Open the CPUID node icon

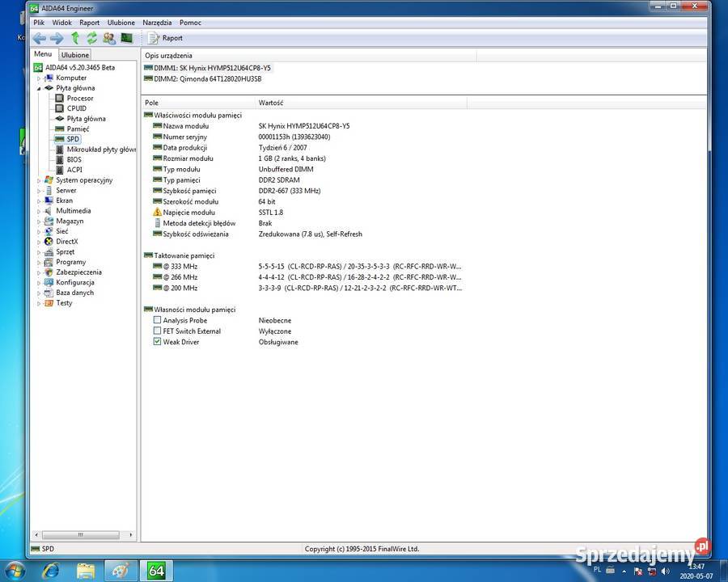click(x=59, y=108)
